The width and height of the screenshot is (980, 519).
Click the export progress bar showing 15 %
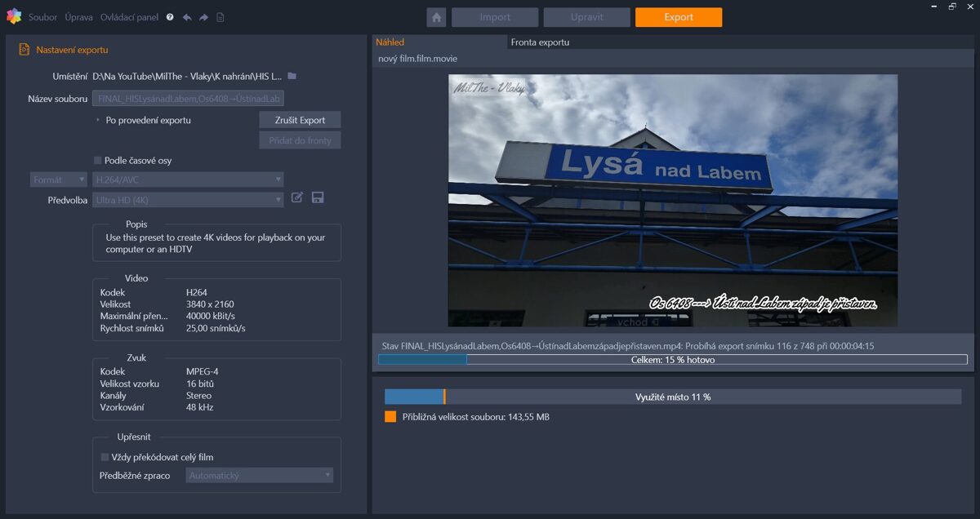672,359
